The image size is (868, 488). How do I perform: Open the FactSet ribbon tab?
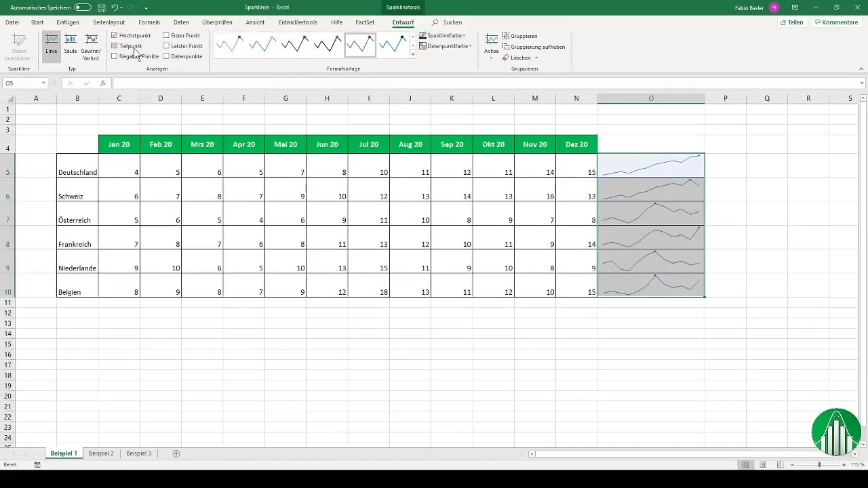tap(365, 22)
